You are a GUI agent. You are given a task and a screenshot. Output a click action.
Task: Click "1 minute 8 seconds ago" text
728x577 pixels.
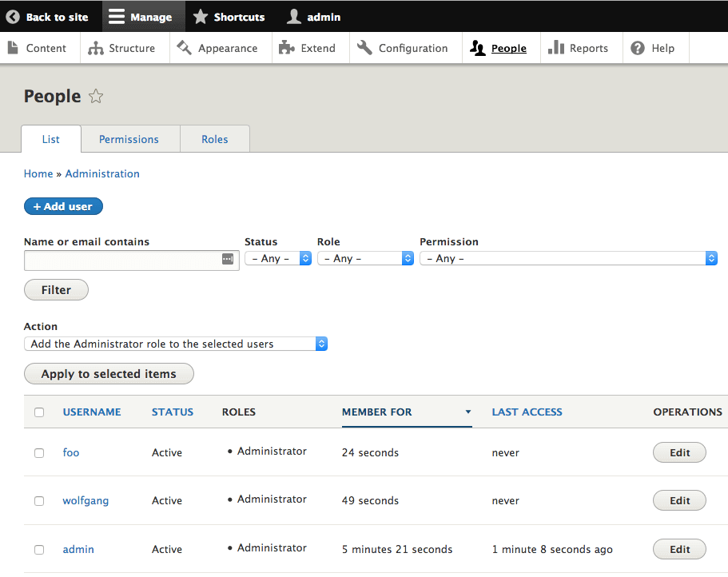(552, 550)
